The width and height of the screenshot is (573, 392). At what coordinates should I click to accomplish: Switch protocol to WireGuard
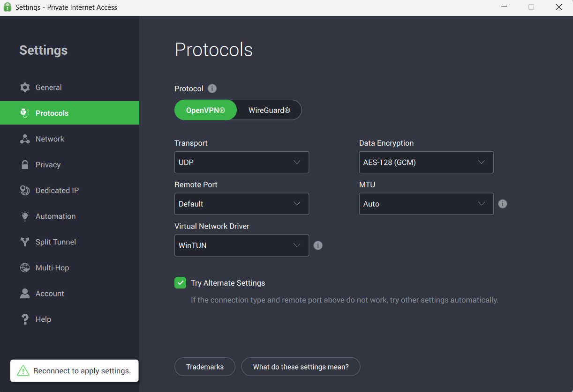(x=269, y=111)
